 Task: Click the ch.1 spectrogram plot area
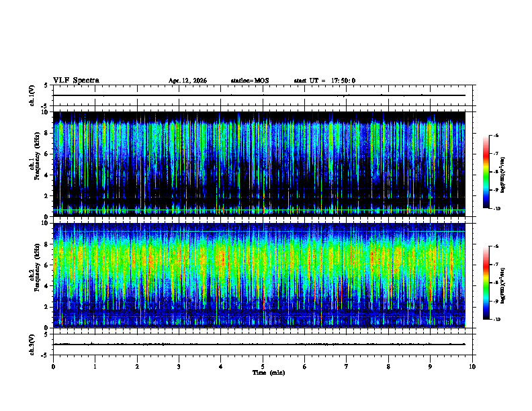point(259,164)
